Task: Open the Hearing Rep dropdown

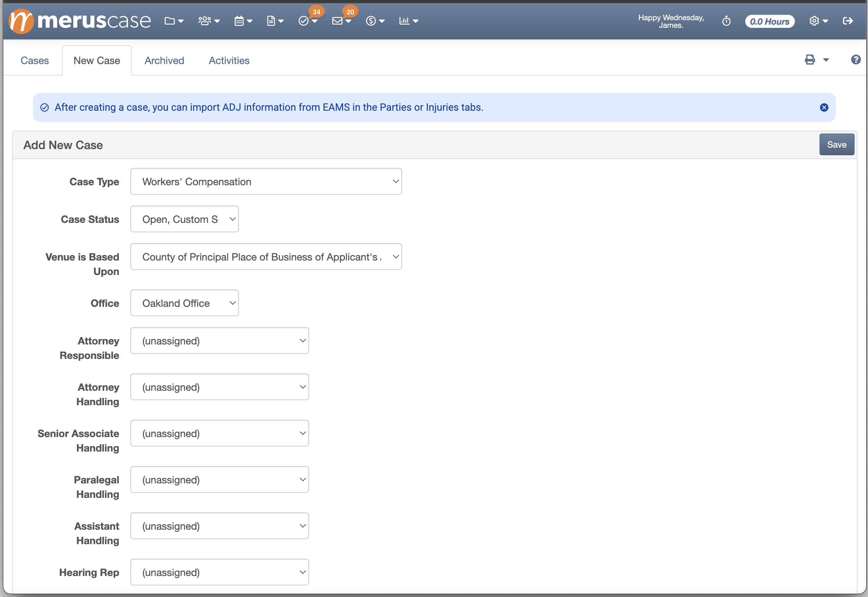Action: [x=220, y=573]
